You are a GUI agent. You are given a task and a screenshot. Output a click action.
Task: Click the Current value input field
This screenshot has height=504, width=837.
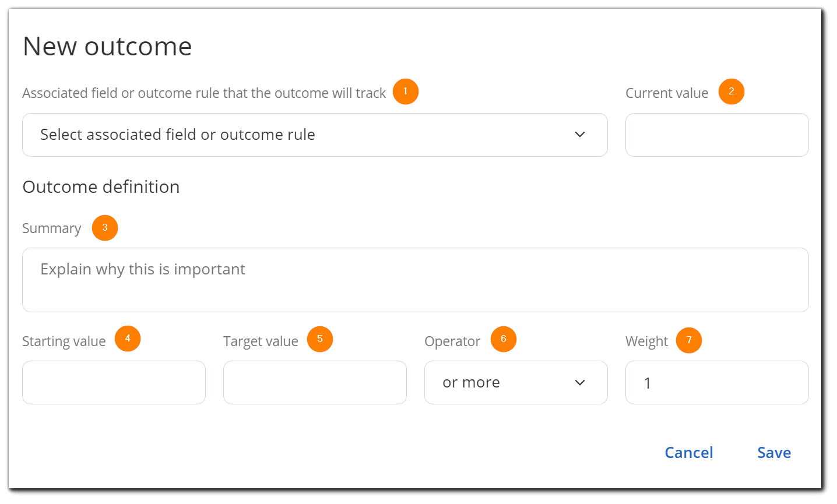click(x=716, y=135)
